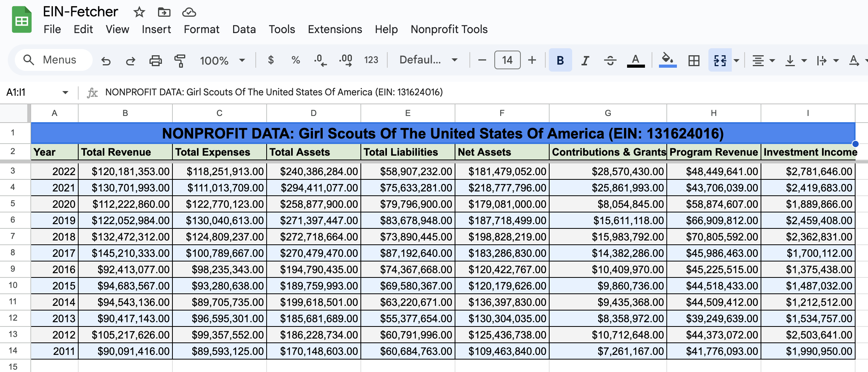
Task: Select the column A header
Action: tap(54, 113)
